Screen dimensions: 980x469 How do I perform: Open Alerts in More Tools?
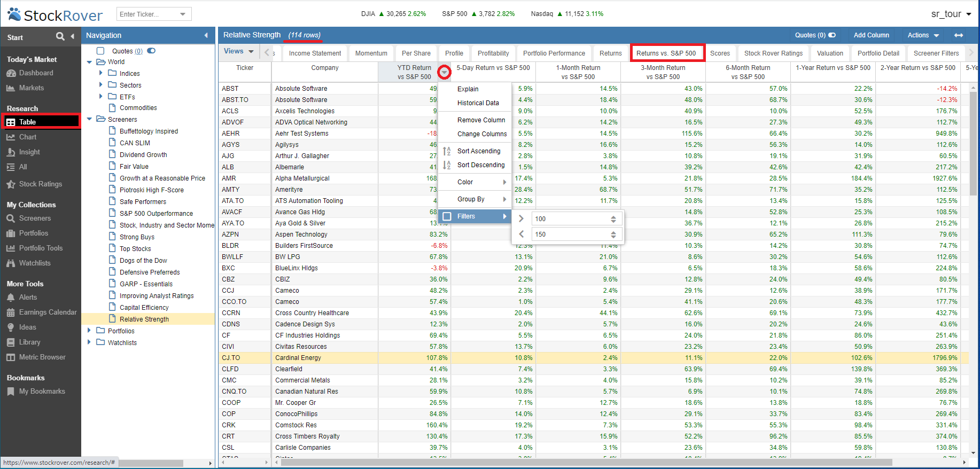(28, 297)
